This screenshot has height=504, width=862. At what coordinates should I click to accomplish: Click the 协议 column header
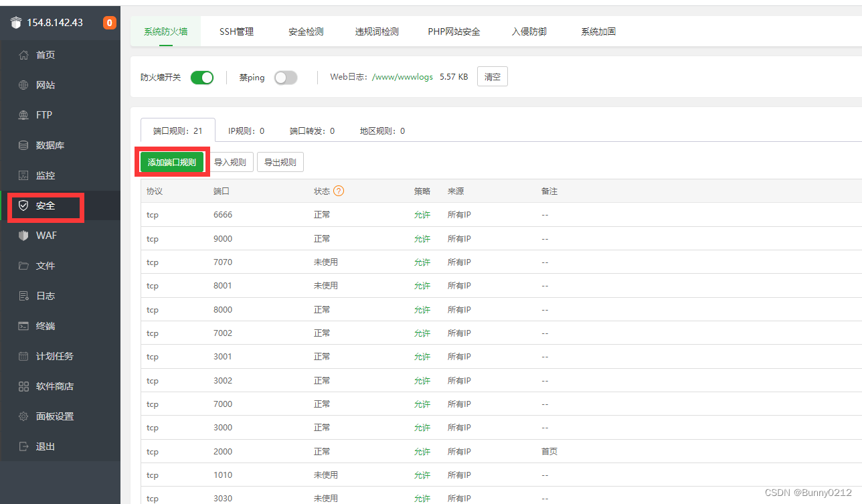(x=155, y=191)
